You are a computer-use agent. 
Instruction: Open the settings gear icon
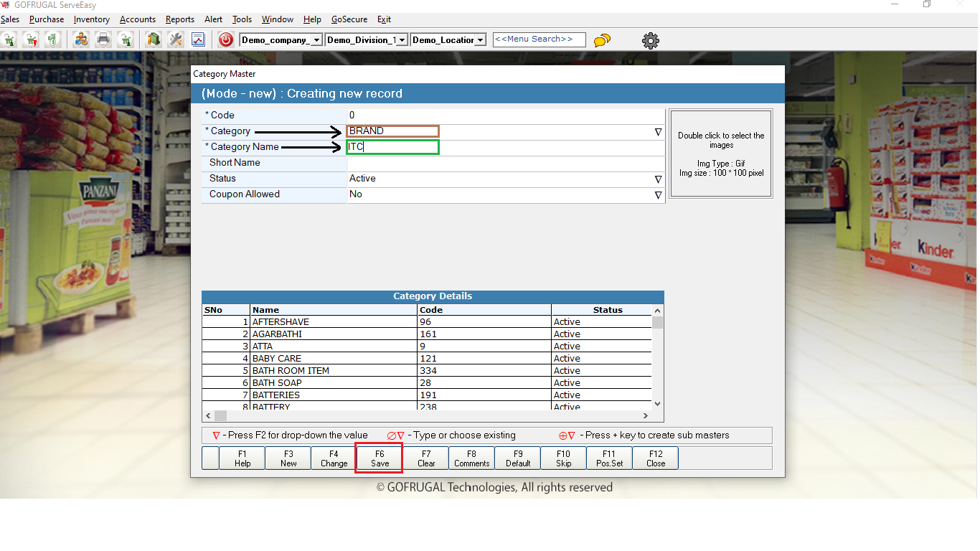click(650, 40)
